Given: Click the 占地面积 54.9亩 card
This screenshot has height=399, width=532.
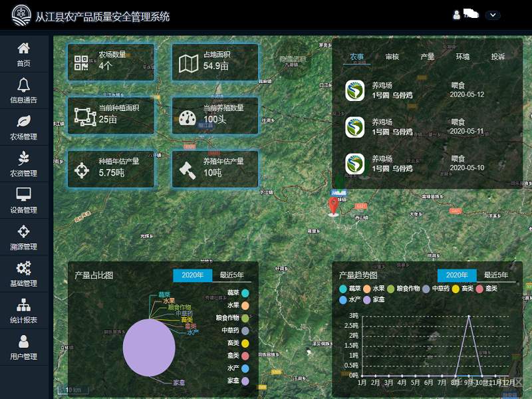Looking at the screenshot, I should pyautogui.click(x=215, y=62).
